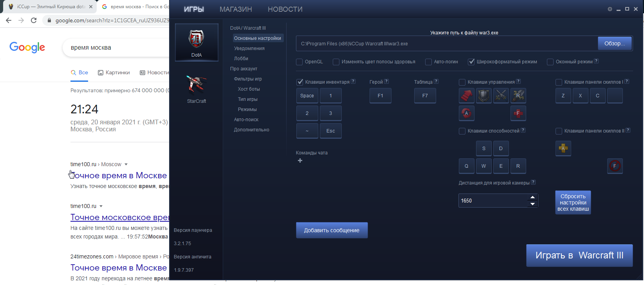Screen dimensions: 644x285
Task: Open help for Герой hotkey
Action: pos(386,81)
